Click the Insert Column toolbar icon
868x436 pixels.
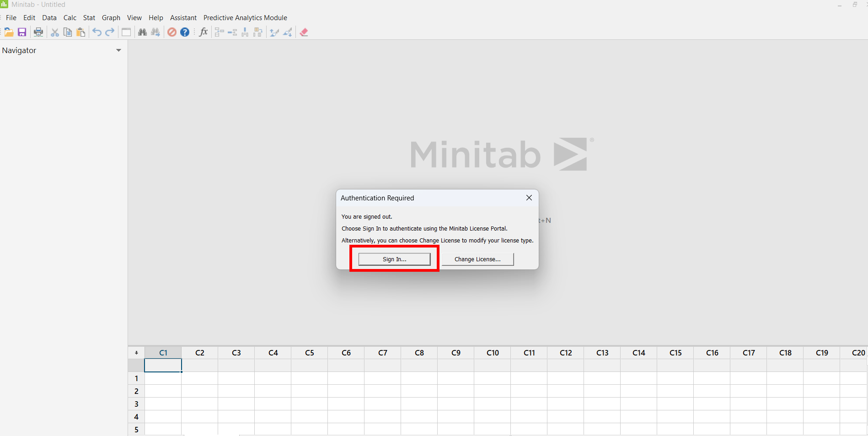[245, 32]
